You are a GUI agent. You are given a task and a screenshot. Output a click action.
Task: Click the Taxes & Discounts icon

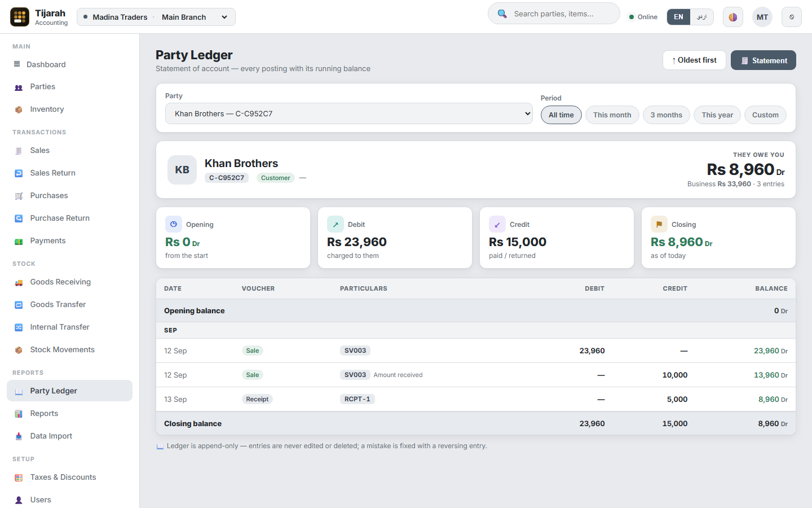point(19,478)
